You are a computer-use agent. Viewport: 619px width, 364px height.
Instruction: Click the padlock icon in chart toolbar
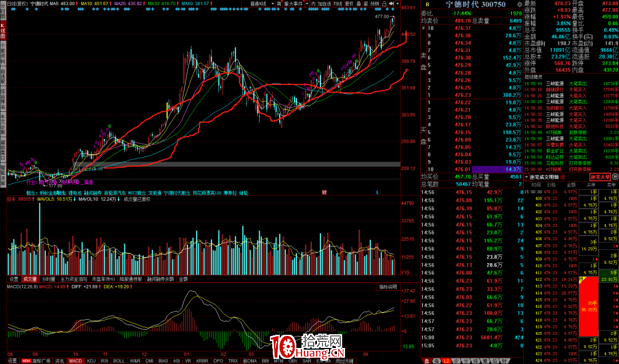pyautogui.click(x=384, y=4)
